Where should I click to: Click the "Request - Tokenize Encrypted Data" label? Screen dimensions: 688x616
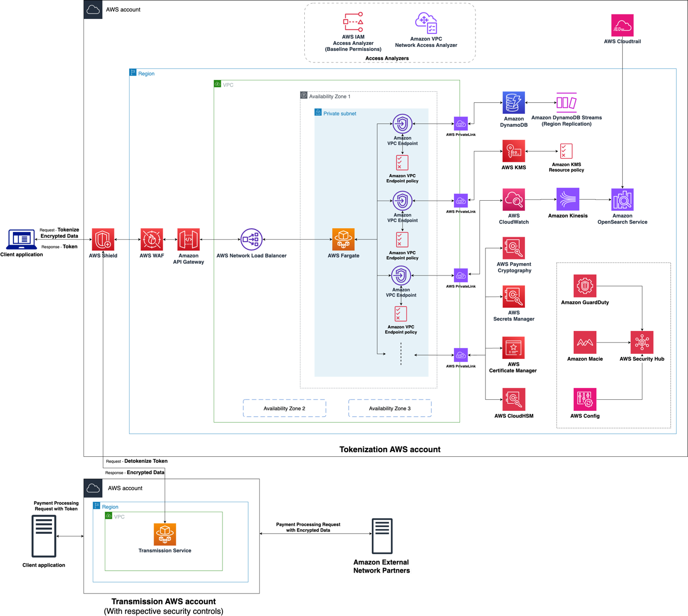coord(59,233)
